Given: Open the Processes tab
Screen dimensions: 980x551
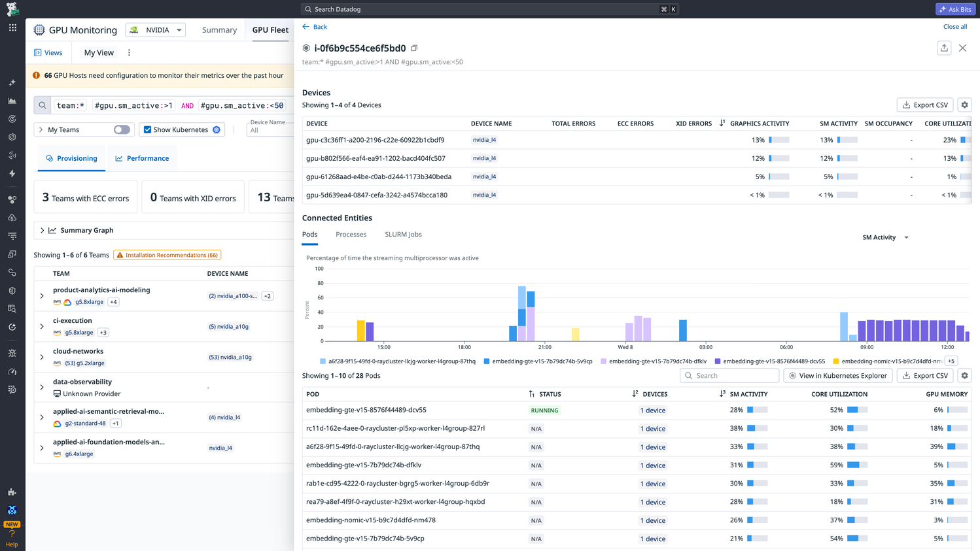Looking at the screenshot, I should 351,235.
